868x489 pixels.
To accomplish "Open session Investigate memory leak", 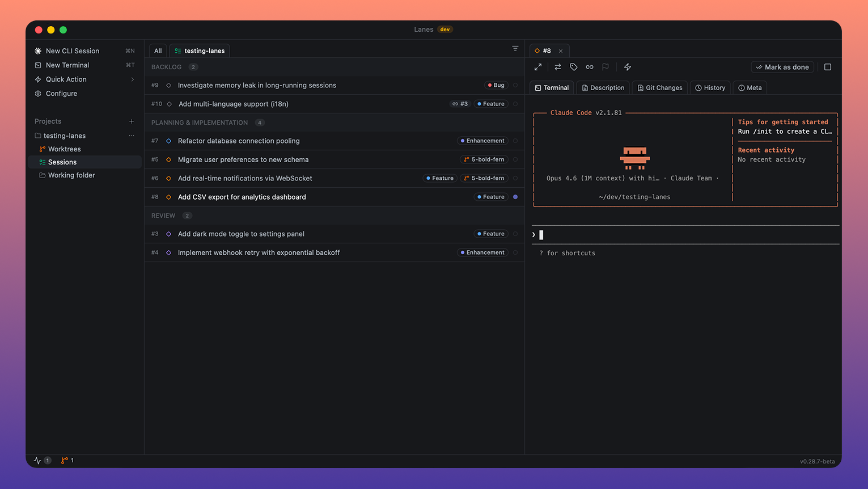I will pyautogui.click(x=257, y=85).
